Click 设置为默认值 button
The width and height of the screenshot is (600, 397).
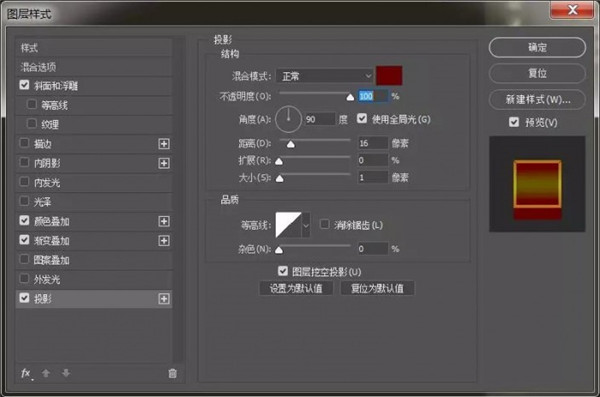[296, 288]
